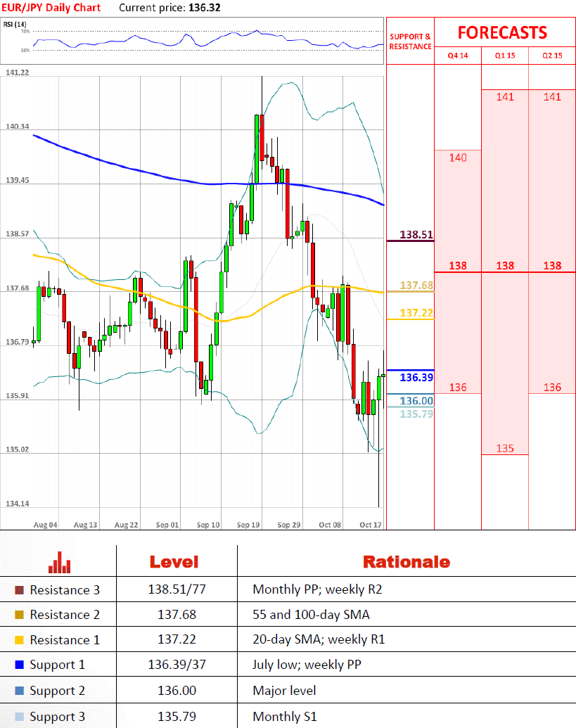Click the 136 forecast in Q4 14 column
The image size is (576, 728).
coord(458,388)
